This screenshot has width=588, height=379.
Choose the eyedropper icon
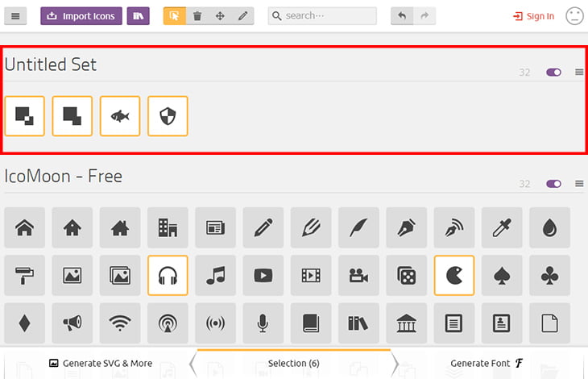pyautogui.click(x=502, y=228)
